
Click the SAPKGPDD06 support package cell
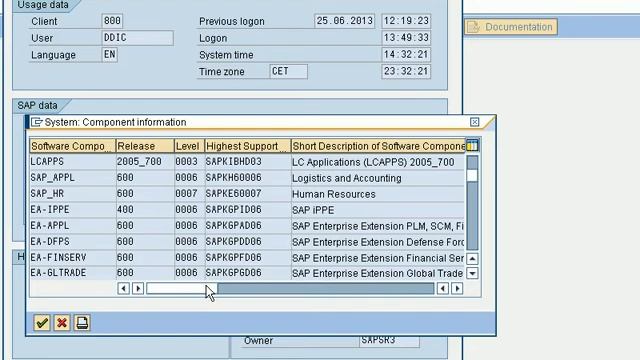click(x=248, y=242)
